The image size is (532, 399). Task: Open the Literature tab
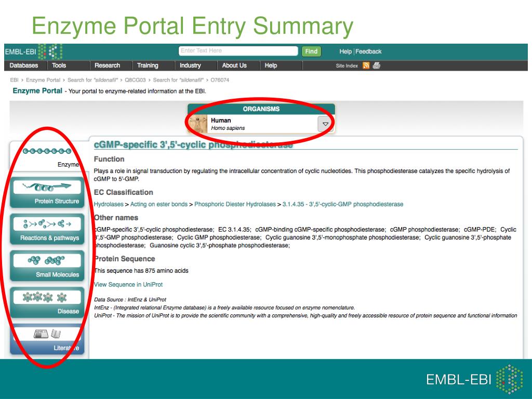pyautogui.click(x=47, y=339)
